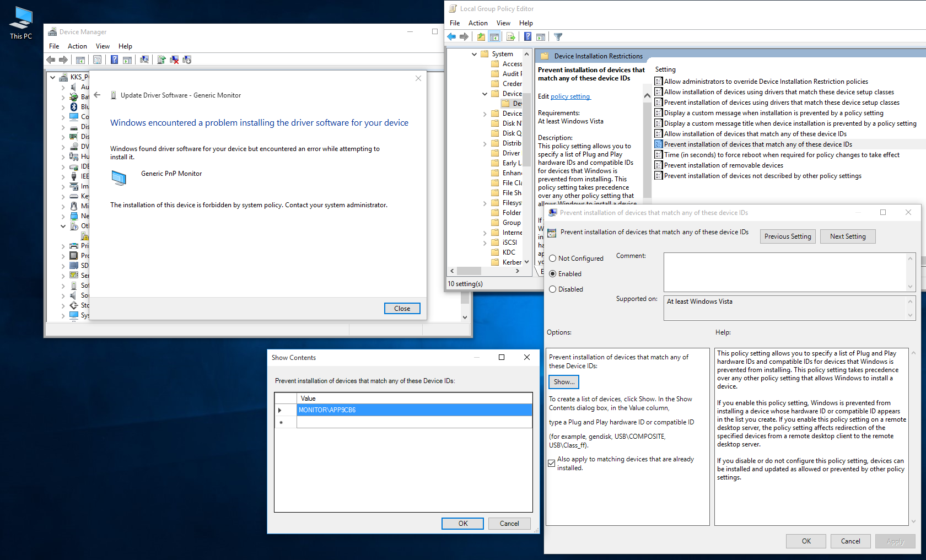Collapse Other devices node in Device Manager

[63, 226]
